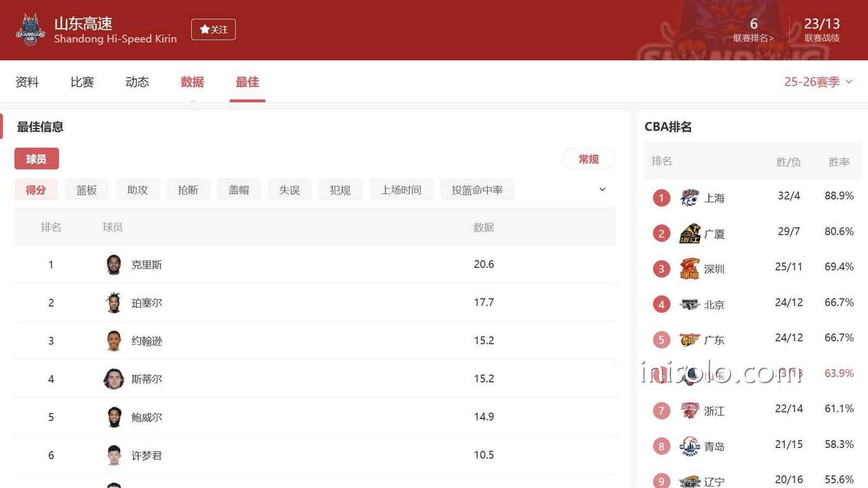The width and height of the screenshot is (868, 488).
Task: Switch to the 比赛 tab
Action: click(x=82, y=82)
